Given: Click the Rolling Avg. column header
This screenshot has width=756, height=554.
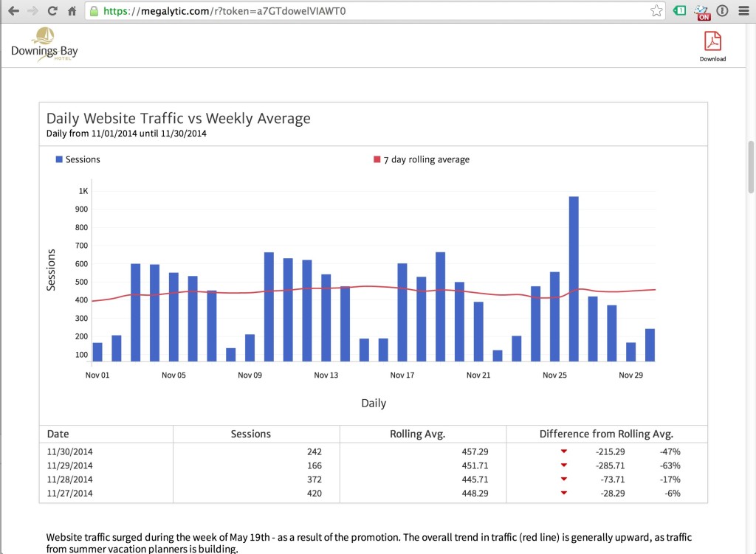Looking at the screenshot, I should point(417,434).
